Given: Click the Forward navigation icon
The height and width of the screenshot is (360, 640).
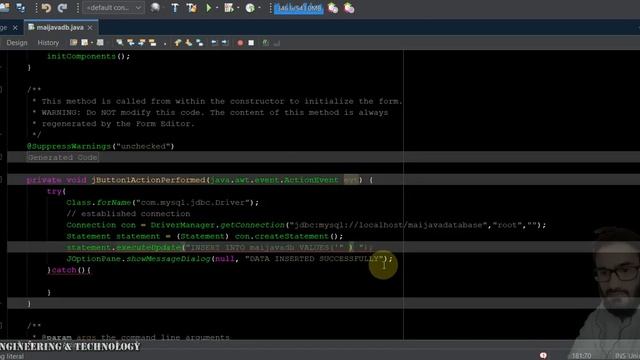Looking at the screenshot, I should click(100, 42).
